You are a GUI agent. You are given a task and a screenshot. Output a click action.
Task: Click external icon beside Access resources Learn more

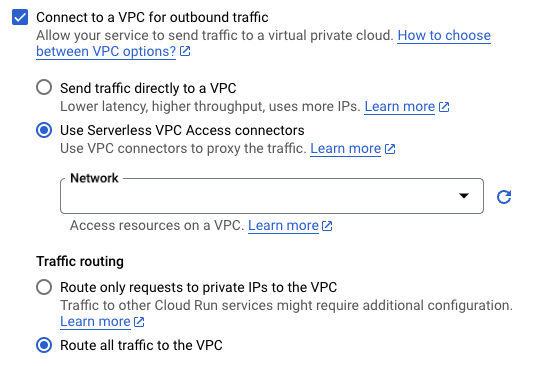point(327,226)
